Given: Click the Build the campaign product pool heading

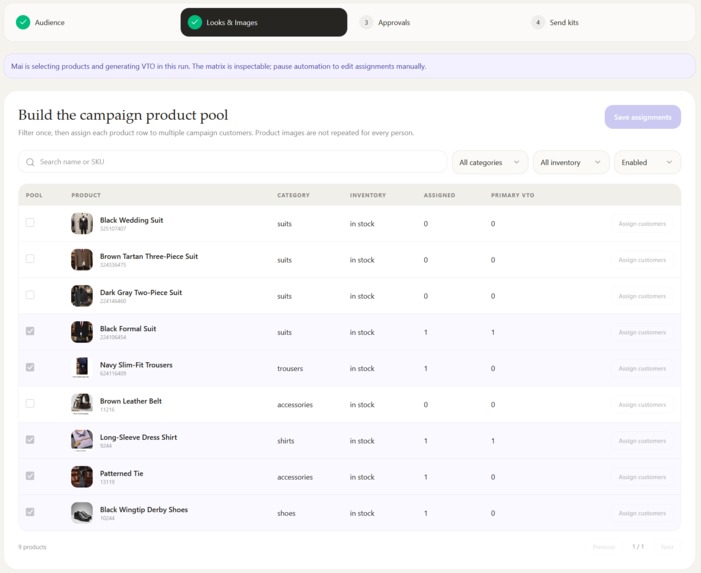Looking at the screenshot, I should click(x=123, y=115).
